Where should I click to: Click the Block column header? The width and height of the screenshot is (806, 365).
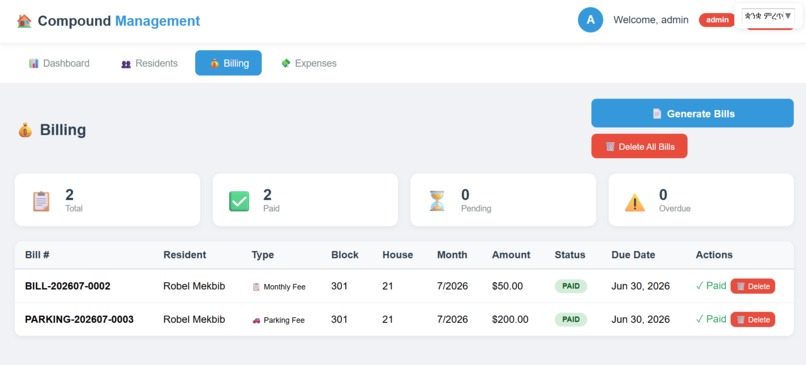(x=345, y=254)
